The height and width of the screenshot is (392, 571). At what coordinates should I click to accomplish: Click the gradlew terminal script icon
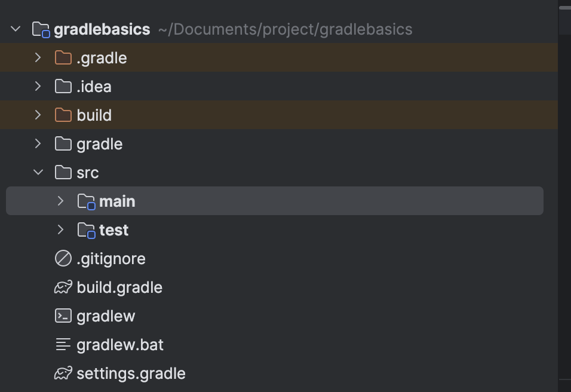[x=63, y=316]
